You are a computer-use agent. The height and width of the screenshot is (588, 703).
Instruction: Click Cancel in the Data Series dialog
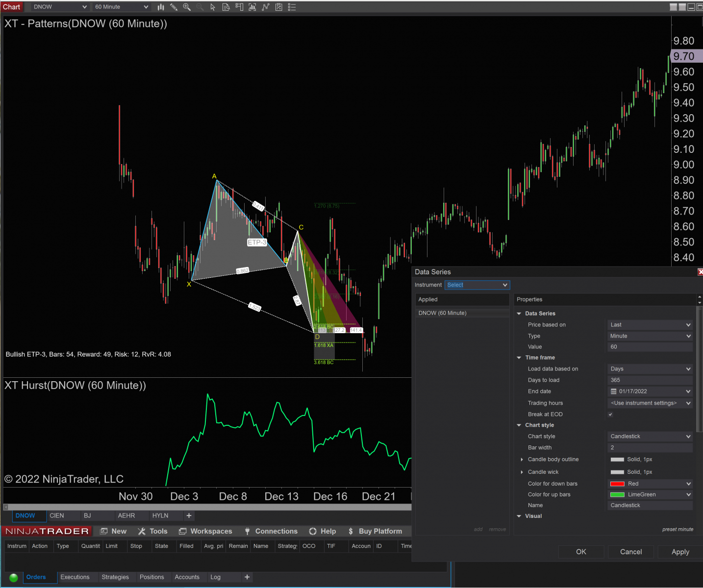[631, 552]
